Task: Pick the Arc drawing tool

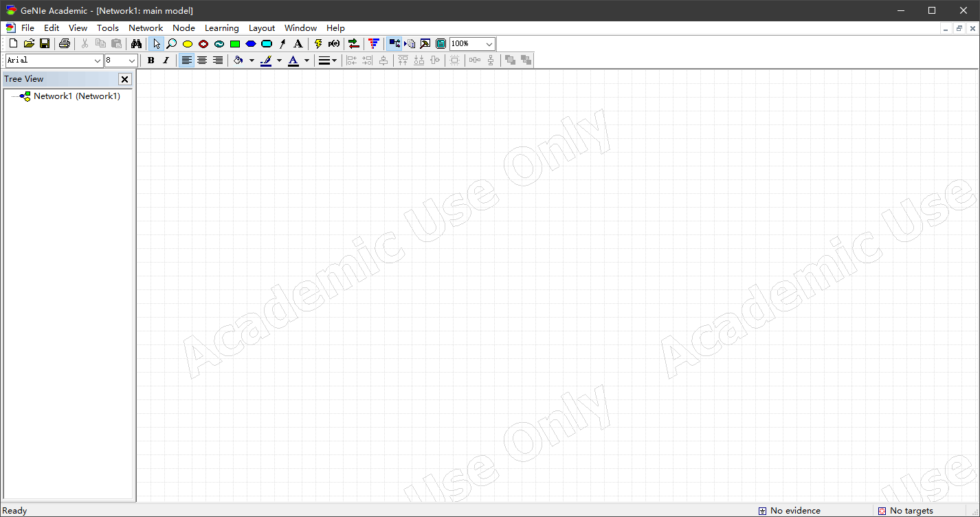Action: (x=282, y=44)
